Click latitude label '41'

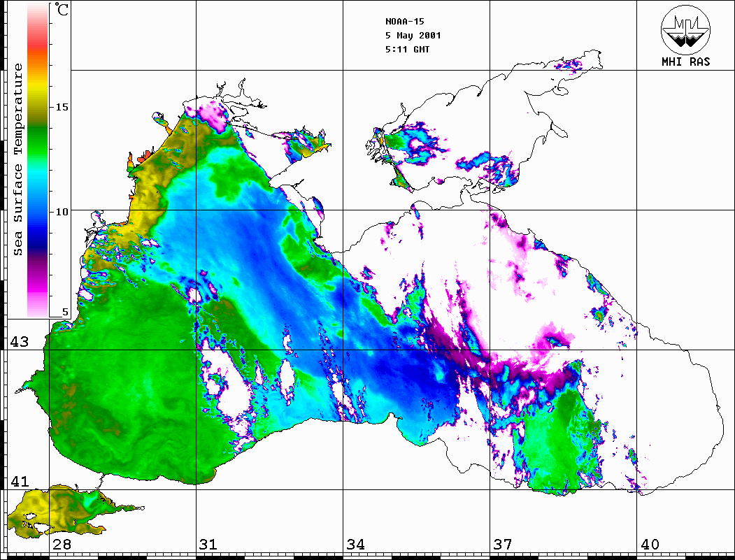pos(20,481)
